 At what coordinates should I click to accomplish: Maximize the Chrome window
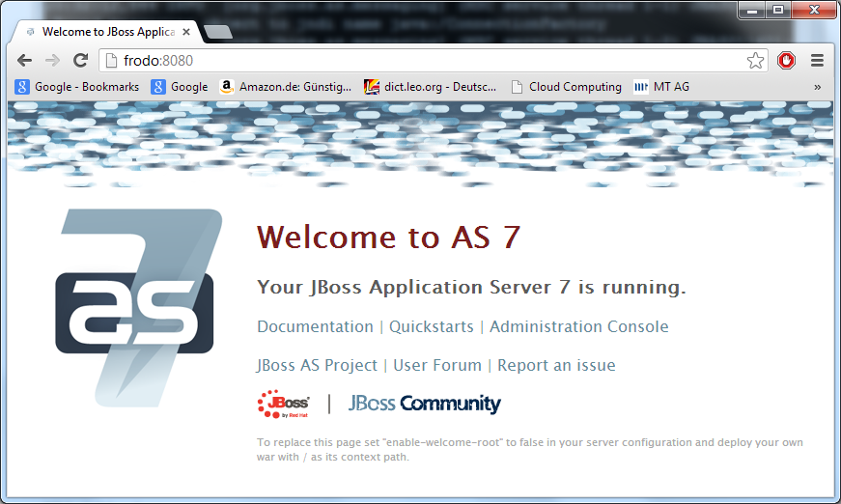click(x=778, y=11)
